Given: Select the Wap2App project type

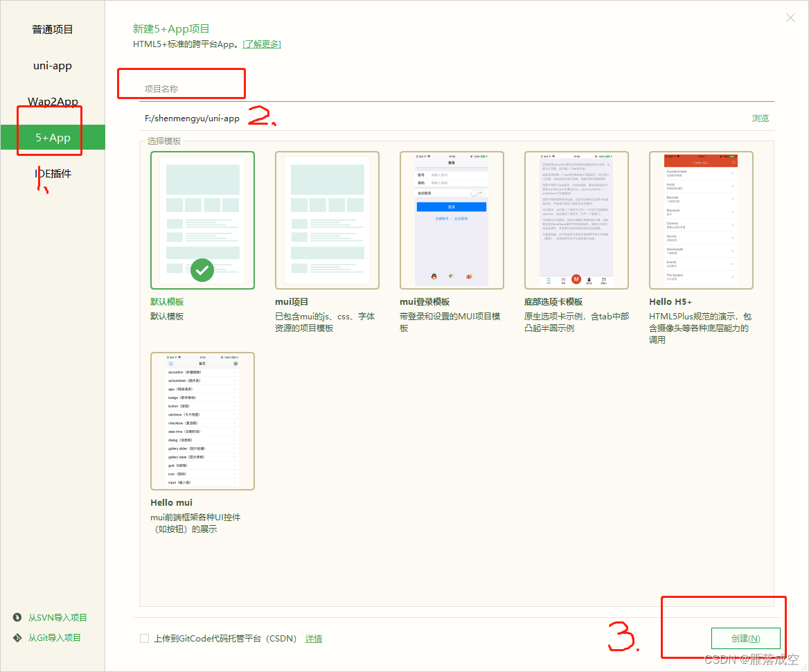Looking at the screenshot, I should (x=52, y=101).
